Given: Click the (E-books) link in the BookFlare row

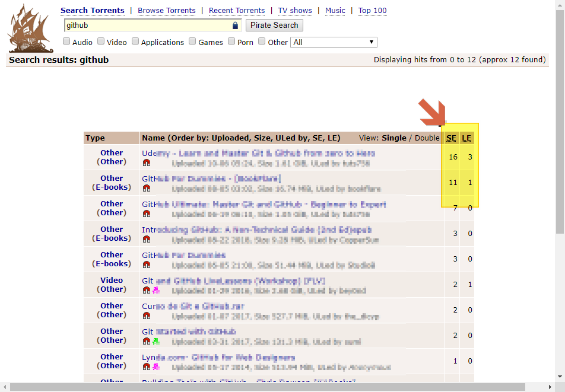Looking at the screenshot, I should (112, 187).
